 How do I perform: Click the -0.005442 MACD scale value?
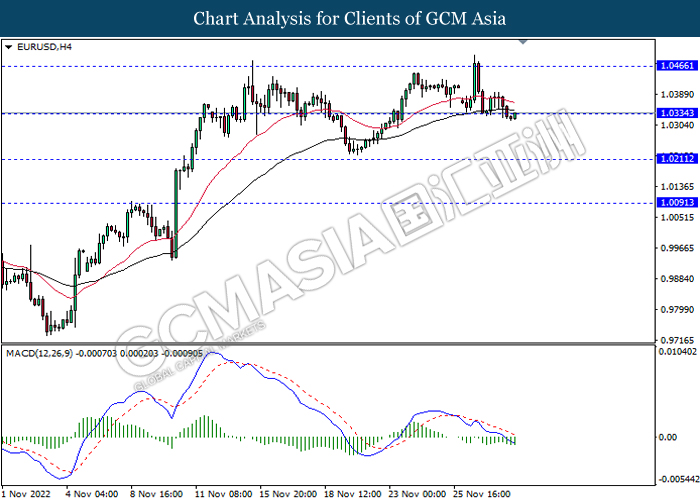tap(679, 479)
